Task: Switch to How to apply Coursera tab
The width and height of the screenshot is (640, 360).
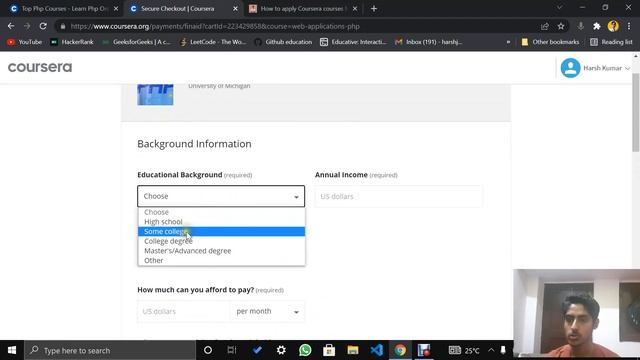Action: [x=302, y=9]
